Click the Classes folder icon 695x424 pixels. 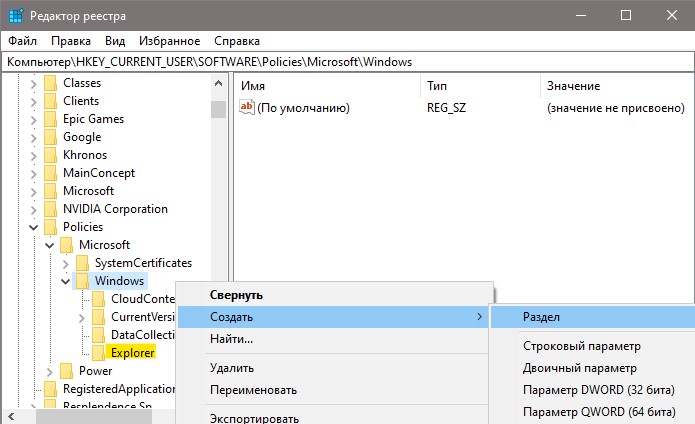[51, 83]
